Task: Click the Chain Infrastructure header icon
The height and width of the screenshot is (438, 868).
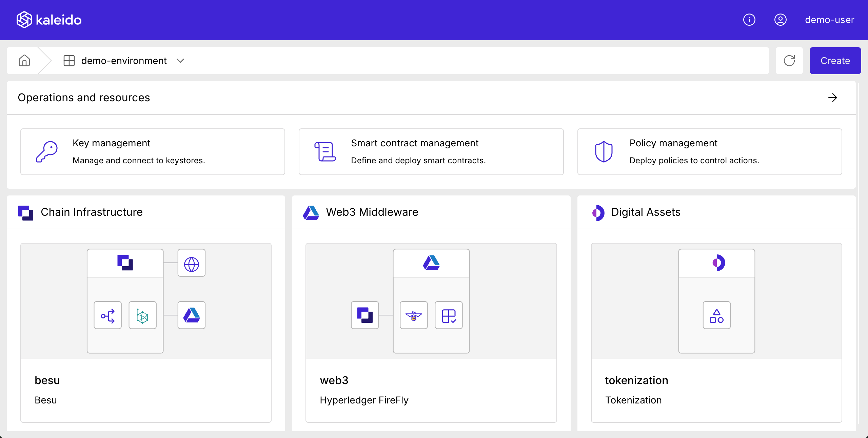Action: click(x=26, y=213)
